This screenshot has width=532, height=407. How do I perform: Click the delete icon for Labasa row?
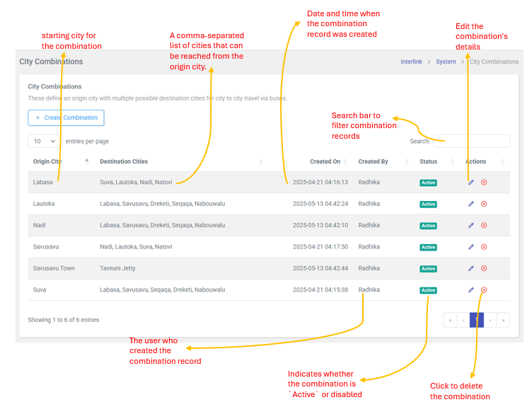coord(484,183)
